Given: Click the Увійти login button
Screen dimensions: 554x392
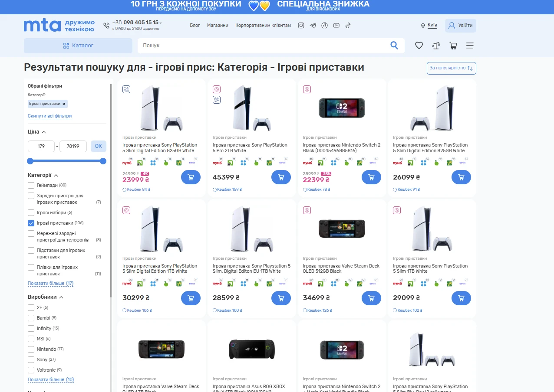Looking at the screenshot, I should tap(461, 26).
